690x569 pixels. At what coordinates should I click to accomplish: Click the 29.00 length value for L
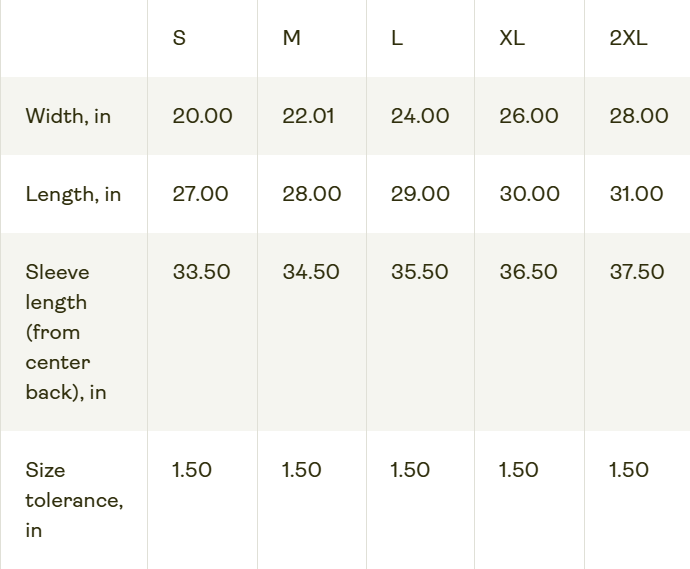420,194
